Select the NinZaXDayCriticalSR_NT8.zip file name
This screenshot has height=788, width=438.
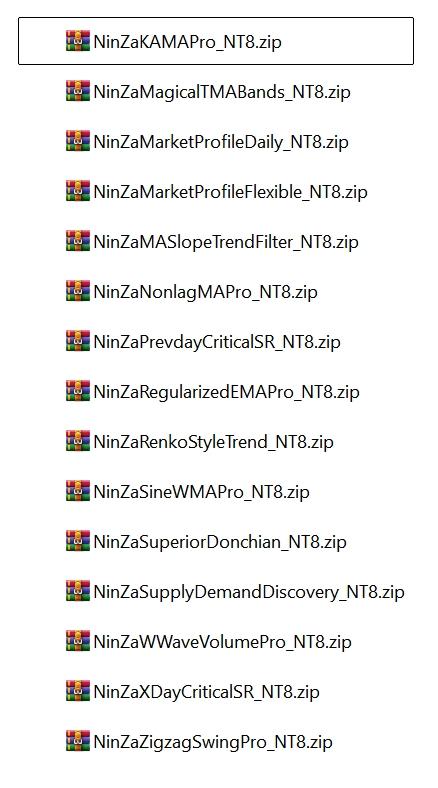click(x=206, y=693)
